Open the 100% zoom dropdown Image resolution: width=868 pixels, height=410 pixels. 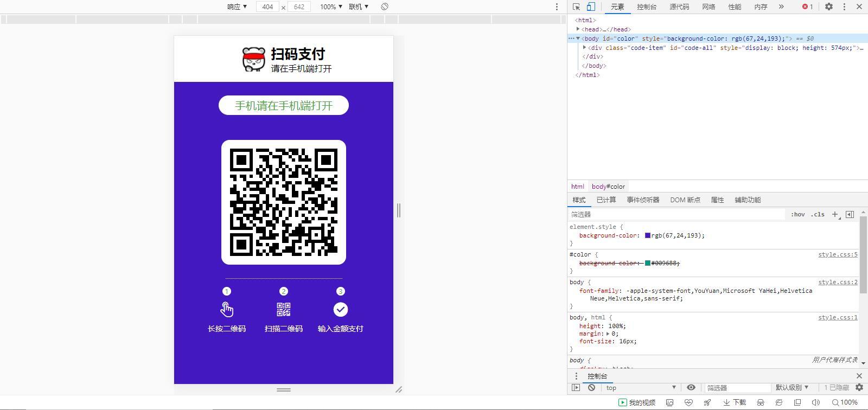pos(331,7)
